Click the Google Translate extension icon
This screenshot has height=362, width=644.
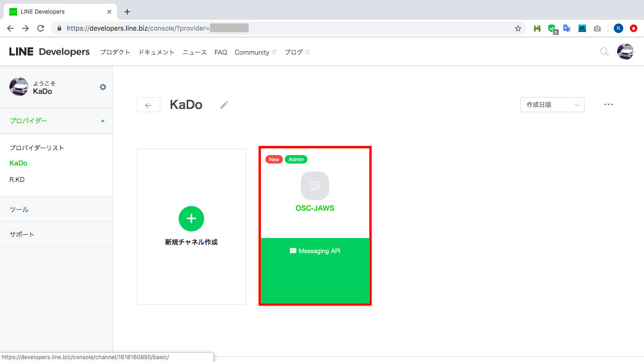567,28
